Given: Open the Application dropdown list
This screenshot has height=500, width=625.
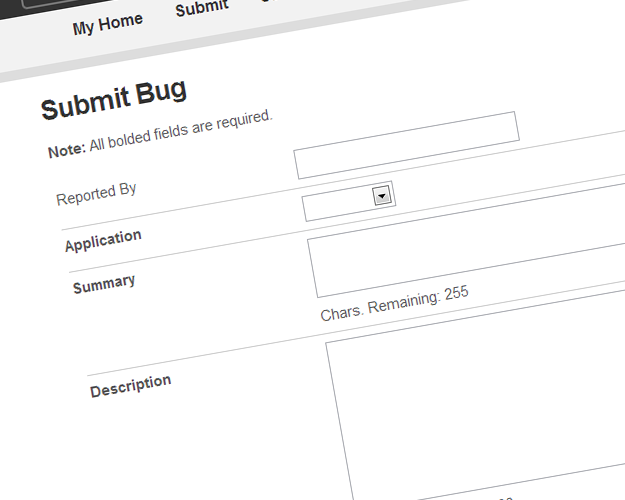Looking at the screenshot, I should 349,201.
